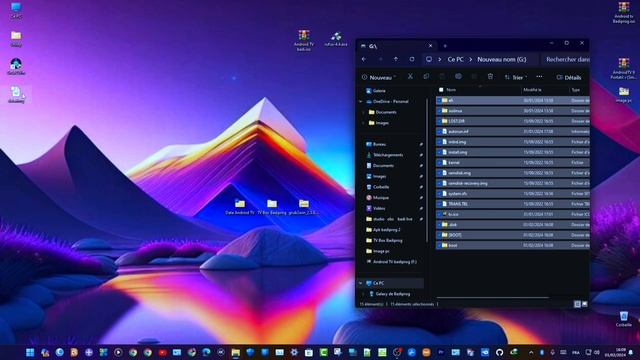This screenshot has height=360, width=640.
Task: Select Android TV iso archive on desktop
Action: pyautogui.click(x=303, y=40)
